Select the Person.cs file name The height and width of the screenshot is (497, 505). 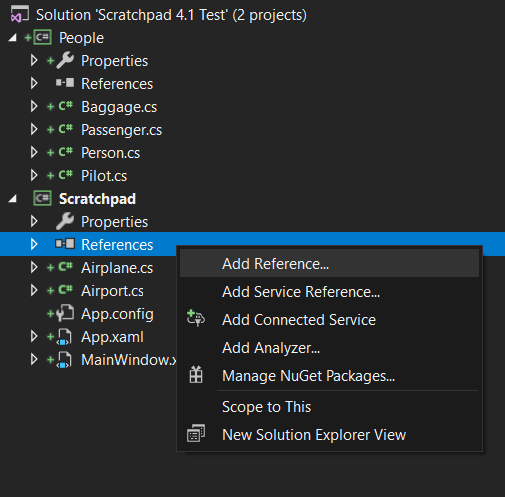point(111,153)
